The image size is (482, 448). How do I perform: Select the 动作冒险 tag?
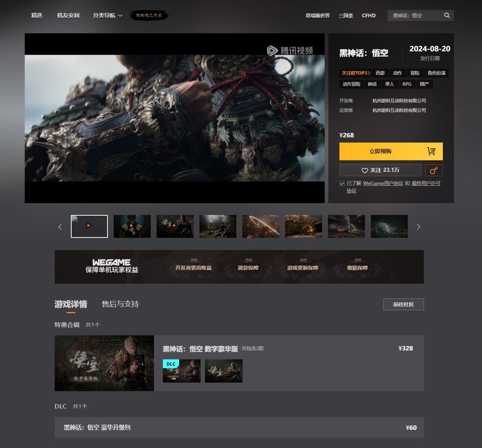[352, 84]
